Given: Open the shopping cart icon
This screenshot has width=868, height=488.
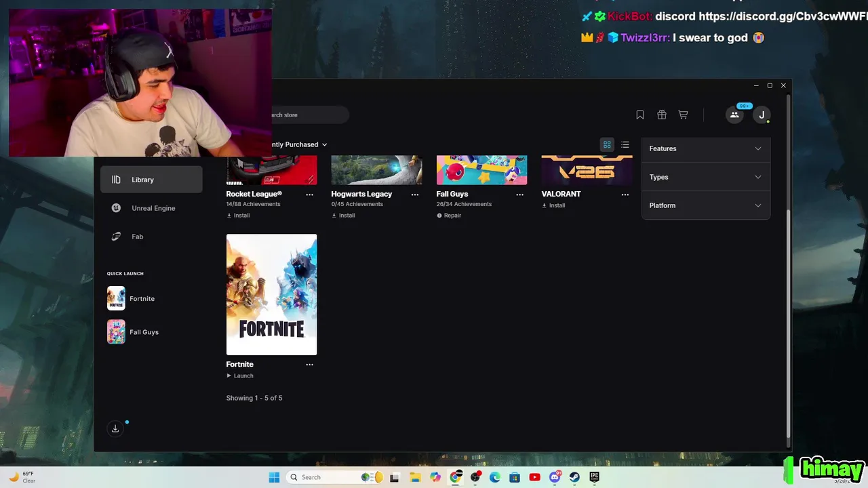Looking at the screenshot, I should coord(684,115).
